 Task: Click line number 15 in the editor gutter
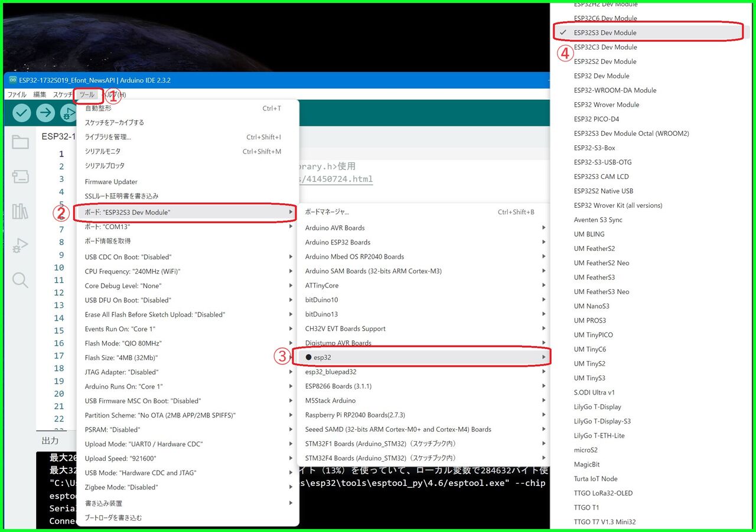pyautogui.click(x=58, y=329)
